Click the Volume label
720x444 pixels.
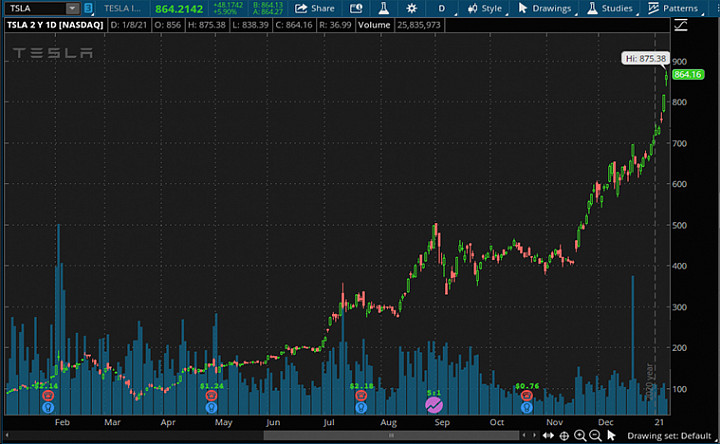coord(374,25)
